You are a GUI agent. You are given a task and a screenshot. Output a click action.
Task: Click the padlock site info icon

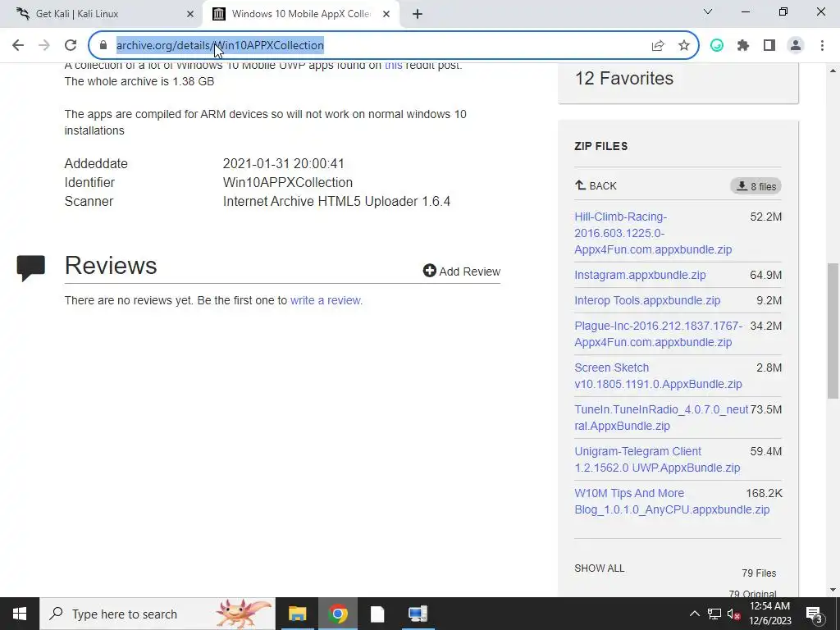[103, 46]
